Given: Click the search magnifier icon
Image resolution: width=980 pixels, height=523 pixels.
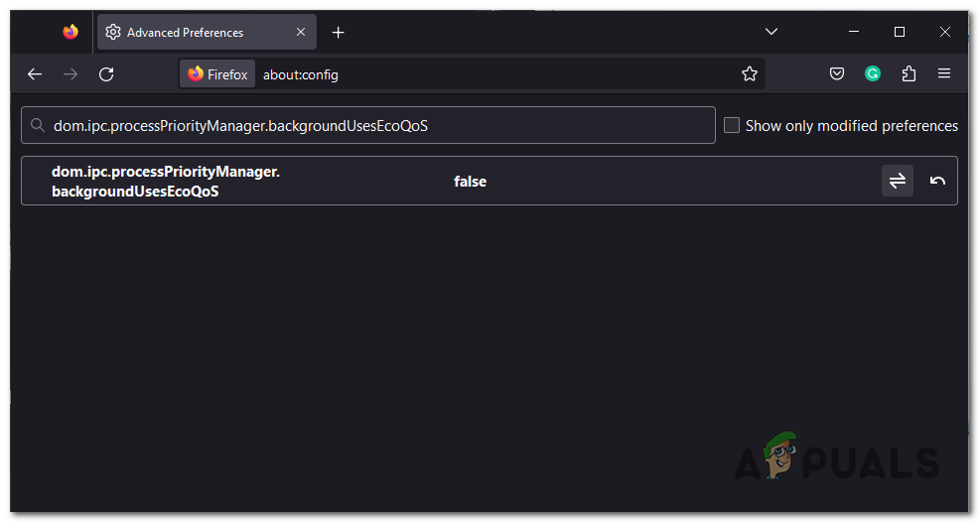Looking at the screenshot, I should coord(38,126).
